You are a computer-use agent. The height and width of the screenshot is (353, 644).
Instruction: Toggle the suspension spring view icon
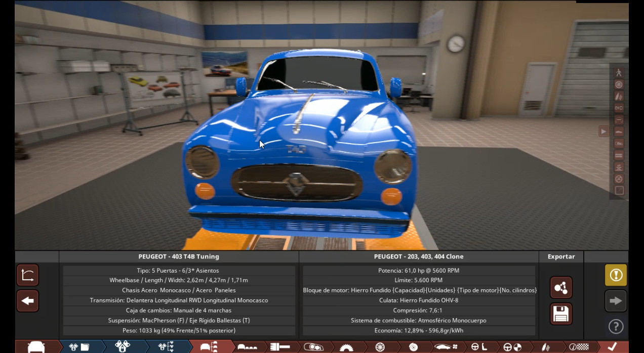pos(619,96)
